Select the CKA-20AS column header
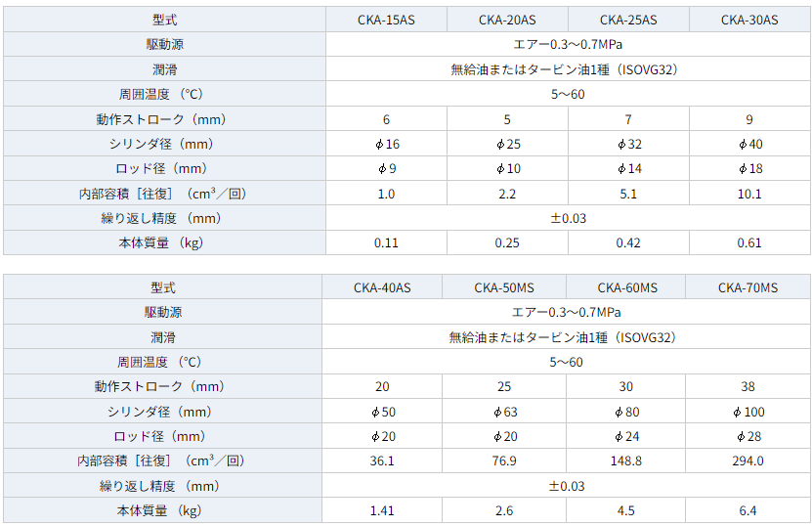 point(507,20)
